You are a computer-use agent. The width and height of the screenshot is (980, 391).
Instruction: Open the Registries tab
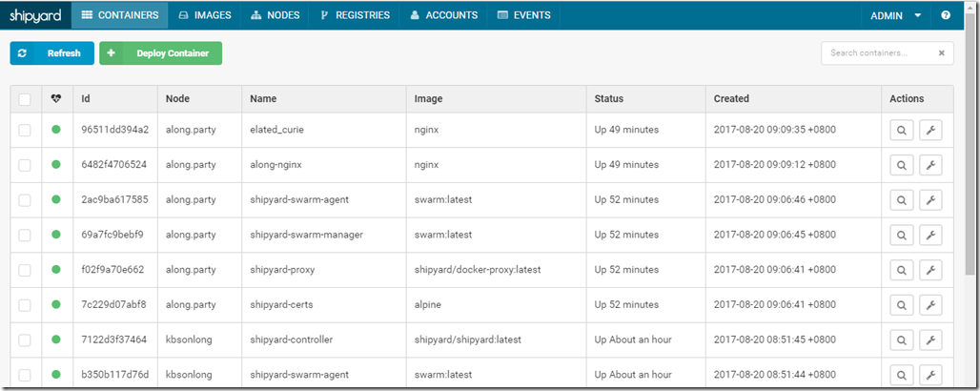pyautogui.click(x=355, y=15)
